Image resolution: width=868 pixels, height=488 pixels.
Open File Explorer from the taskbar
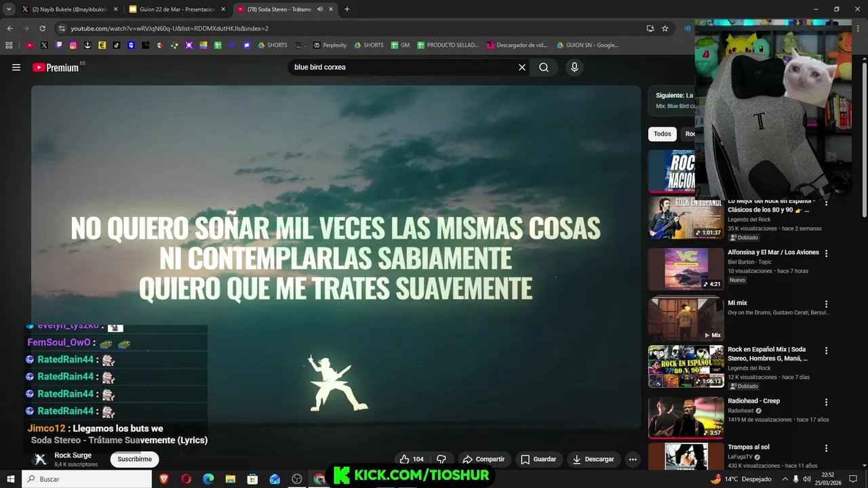[x=231, y=479]
